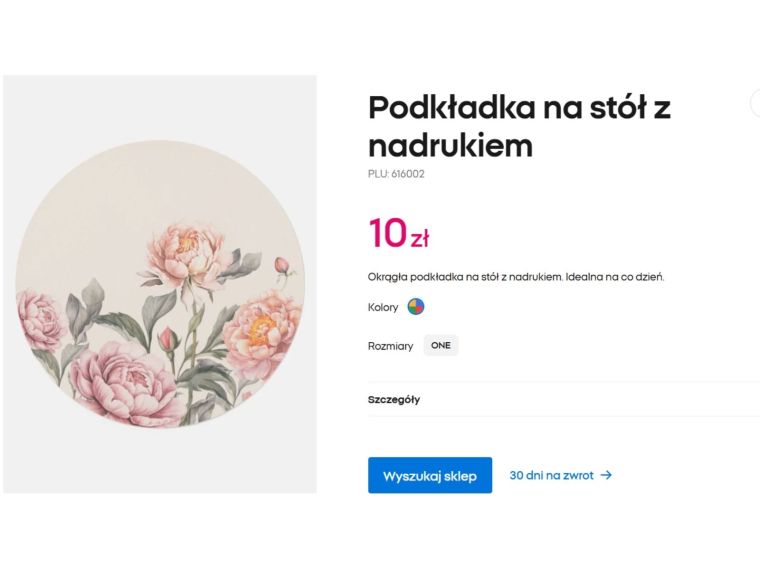Click the Rozmiary label
Screen dimensions: 760x570
click(390, 346)
